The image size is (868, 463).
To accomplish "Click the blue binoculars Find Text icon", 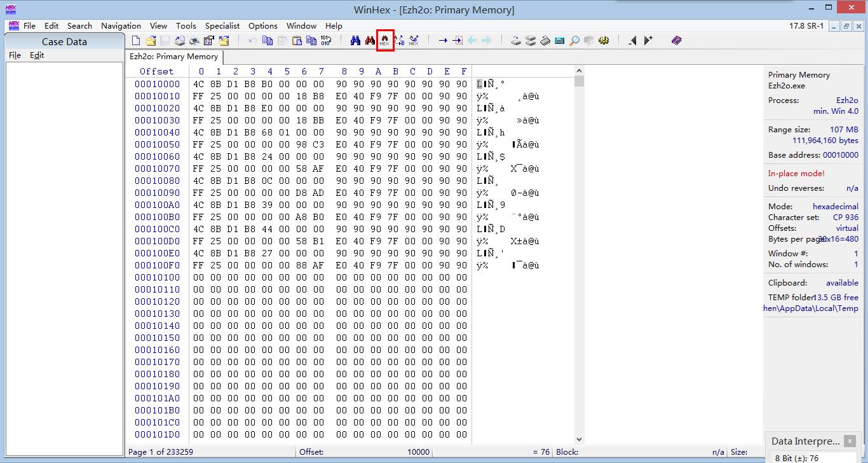I will [355, 41].
